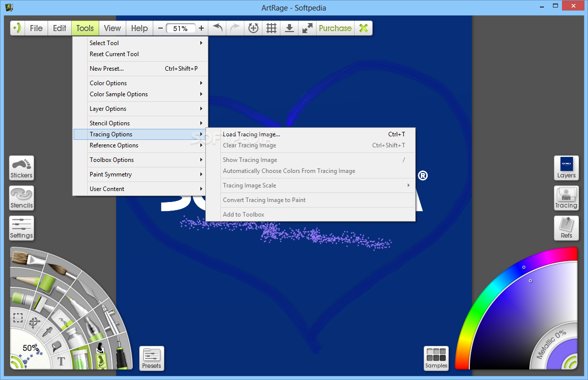Select the Color Sampler eyedropper tool
588x380 pixels.
[x=48, y=332]
